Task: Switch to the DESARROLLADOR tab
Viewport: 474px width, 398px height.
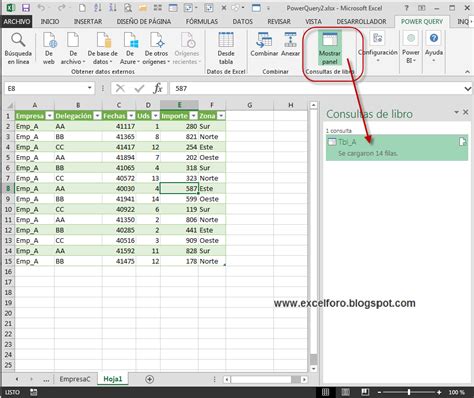Action: tap(361, 22)
